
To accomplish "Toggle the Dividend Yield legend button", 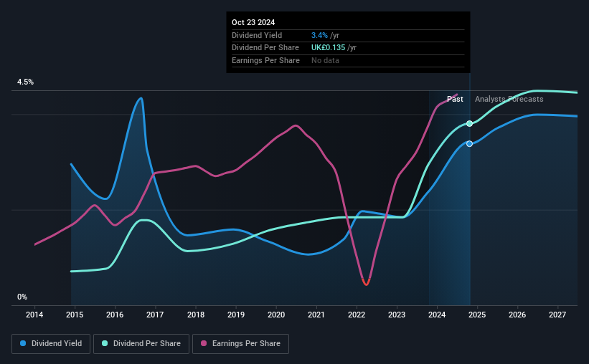I will click(51, 344).
